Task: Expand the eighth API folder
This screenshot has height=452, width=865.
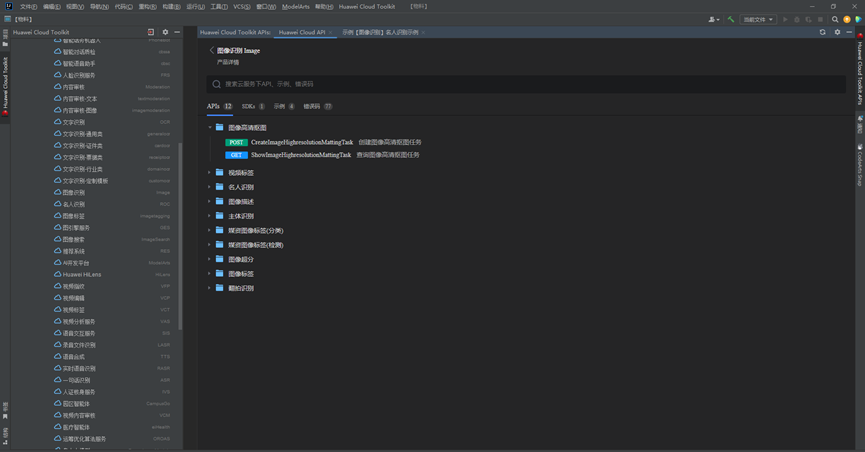Action: pos(210,259)
